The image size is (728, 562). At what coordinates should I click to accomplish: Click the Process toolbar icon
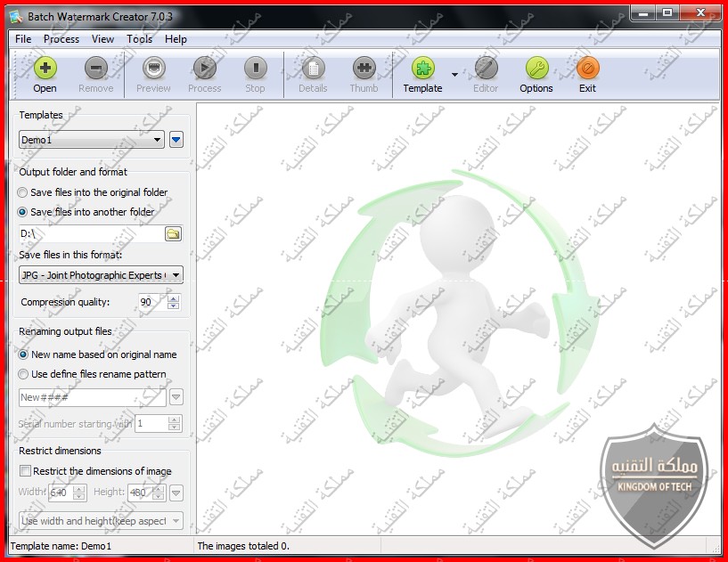[x=205, y=69]
